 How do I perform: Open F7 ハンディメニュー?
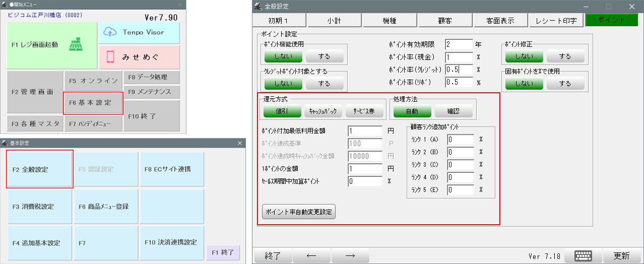pyautogui.click(x=93, y=123)
